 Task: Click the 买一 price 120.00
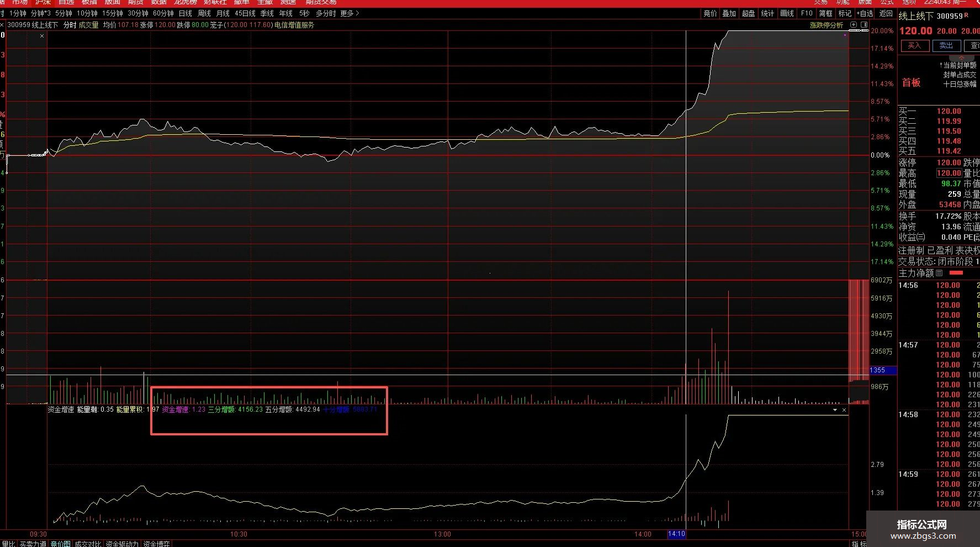coord(949,111)
